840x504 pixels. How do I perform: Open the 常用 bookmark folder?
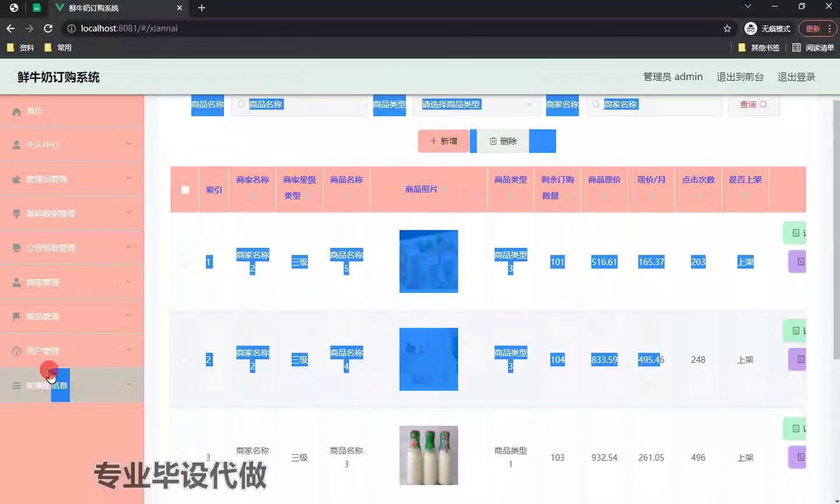(58, 48)
